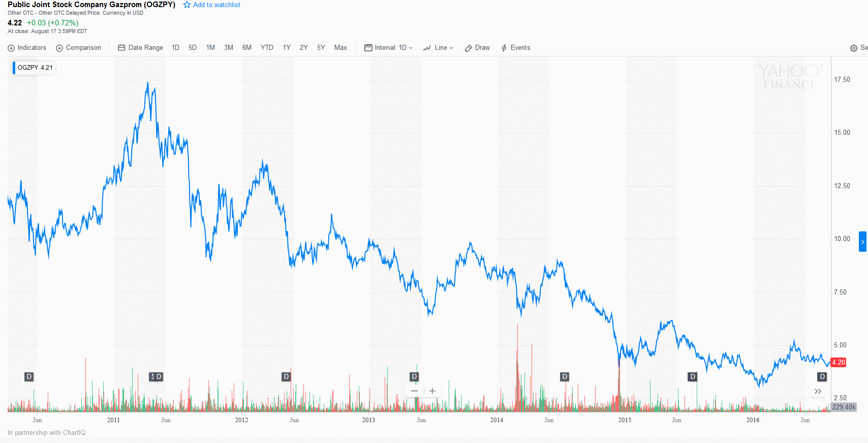The width and height of the screenshot is (868, 443).
Task: Select the 1M range
Action: (x=210, y=48)
